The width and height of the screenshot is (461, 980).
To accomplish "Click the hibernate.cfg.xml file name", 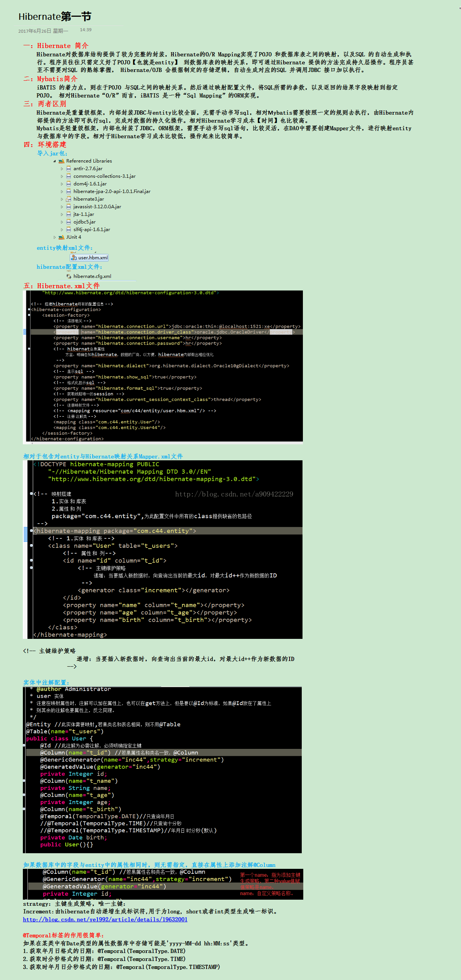I will 92,276.
